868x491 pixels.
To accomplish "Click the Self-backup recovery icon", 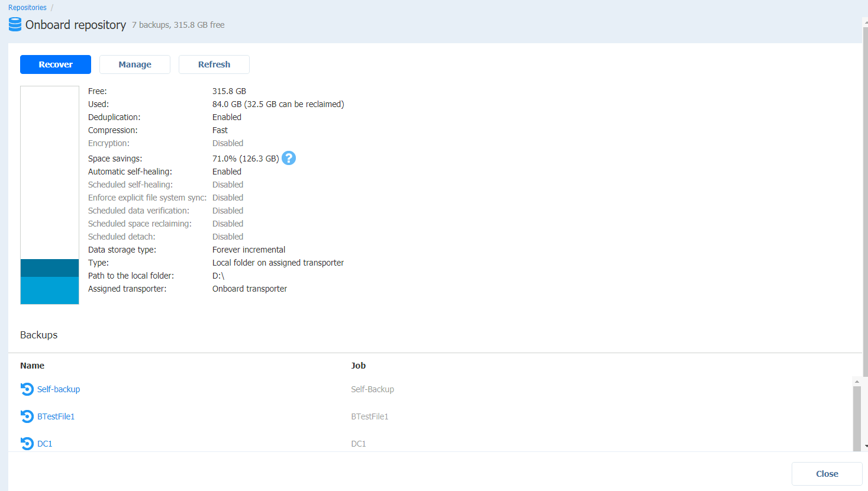I will click(x=27, y=389).
